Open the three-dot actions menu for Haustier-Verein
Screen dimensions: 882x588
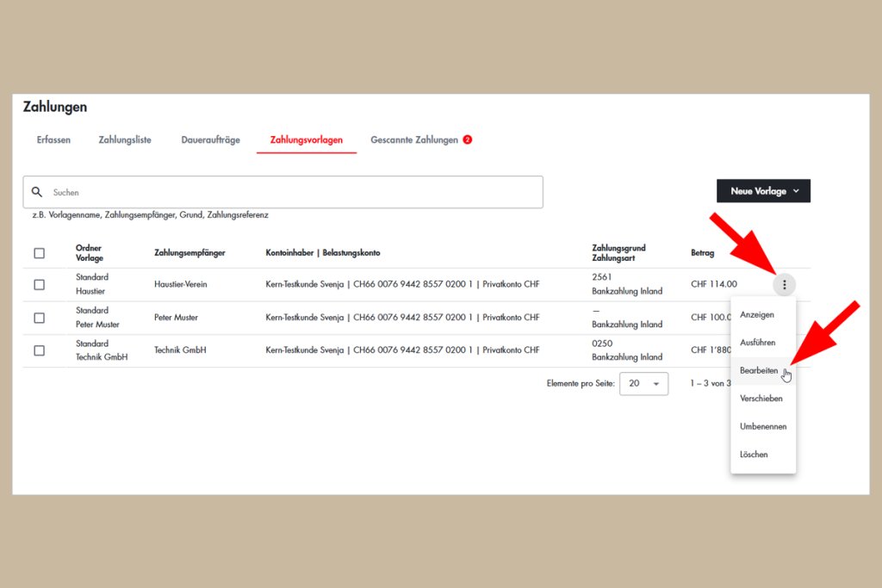(784, 283)
